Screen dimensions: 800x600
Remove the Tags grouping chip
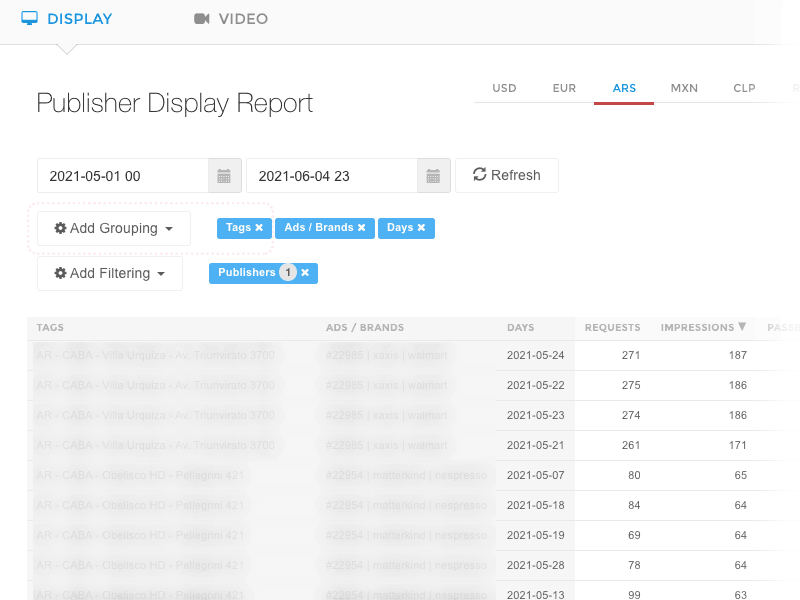(x=259, y=228)
